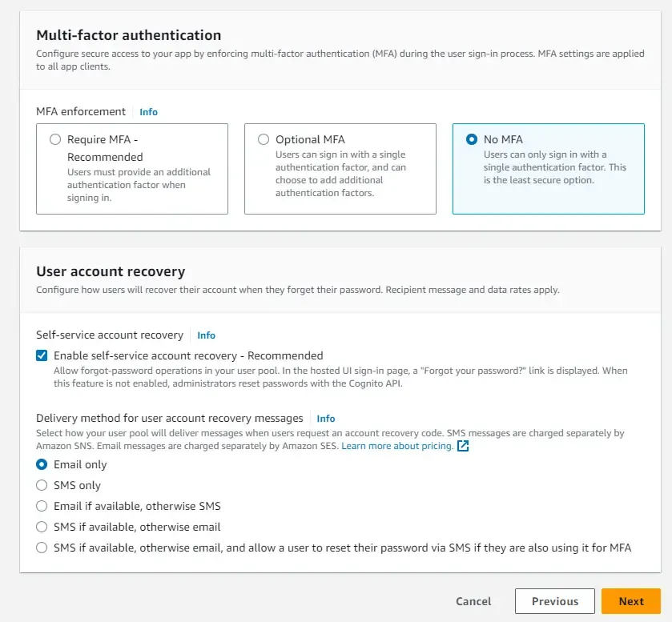Viewport: 672px width, 622px height.
Task: Click the Next button
Action: (631, 600)
